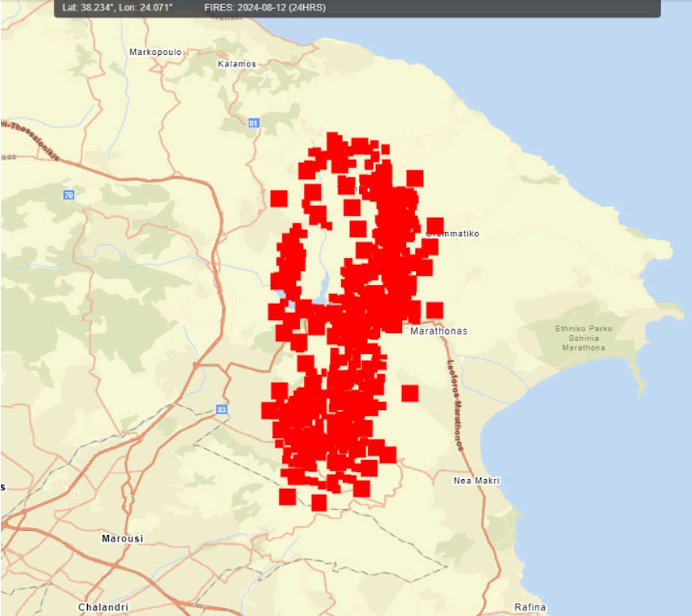
Task: Click the Rafina town label
Action: point(530,607)
